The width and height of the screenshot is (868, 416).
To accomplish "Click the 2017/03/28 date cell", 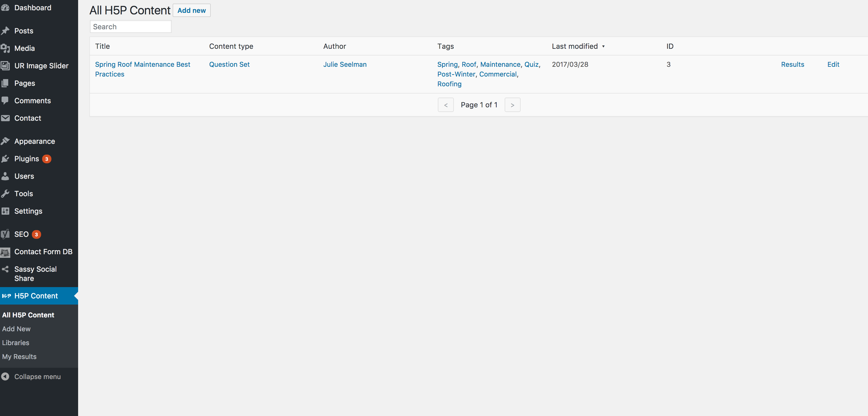I will (570, 64).
